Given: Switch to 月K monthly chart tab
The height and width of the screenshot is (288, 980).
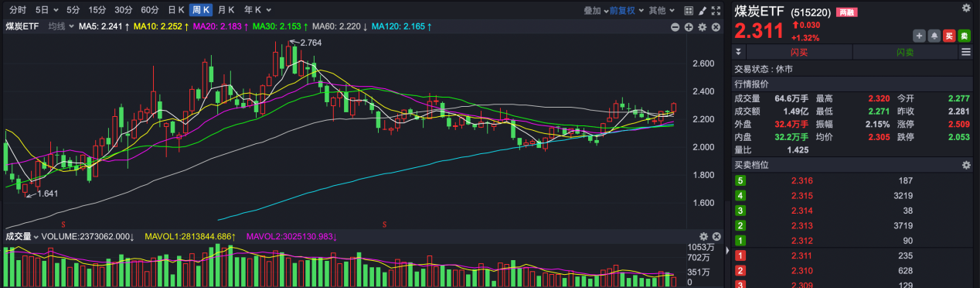Looking at the screenshot, I should pyautogui.click(x=226, y=10).
